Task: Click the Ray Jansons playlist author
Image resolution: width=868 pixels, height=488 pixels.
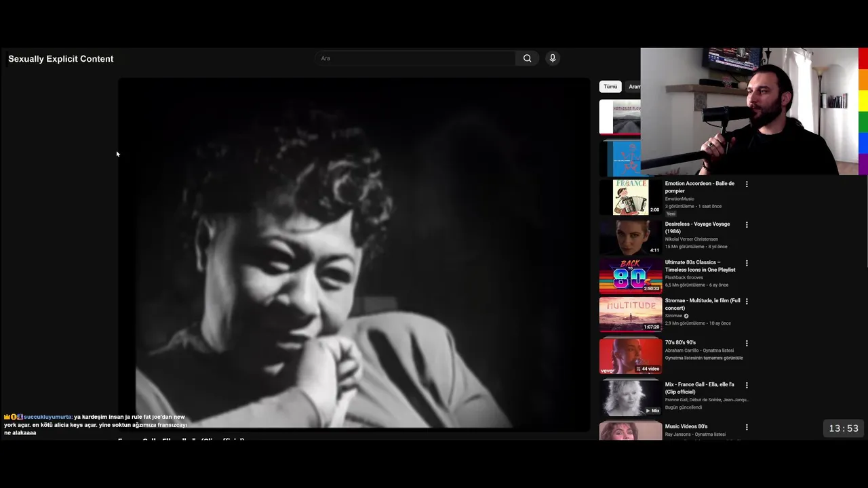Action: click(678, 434)
